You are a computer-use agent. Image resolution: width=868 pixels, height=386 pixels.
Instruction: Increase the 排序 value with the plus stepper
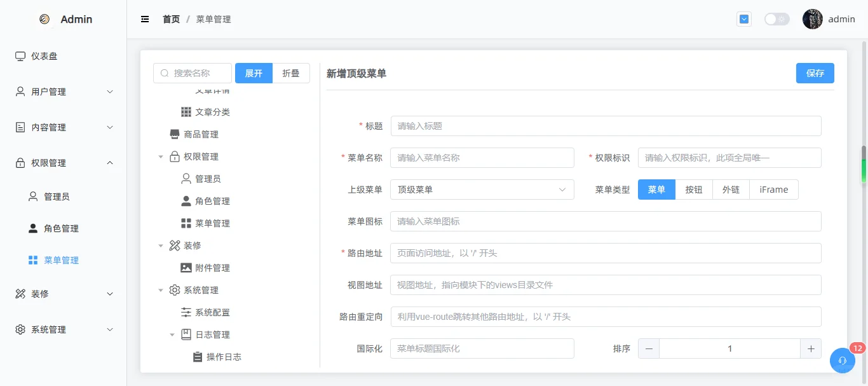click(811, 348)
